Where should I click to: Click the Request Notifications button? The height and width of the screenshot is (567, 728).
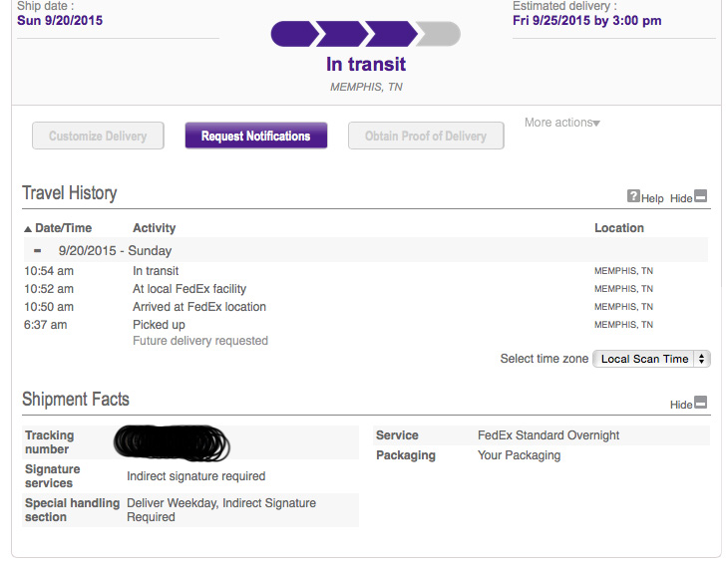pyautogui.click(x=255, y=137)
